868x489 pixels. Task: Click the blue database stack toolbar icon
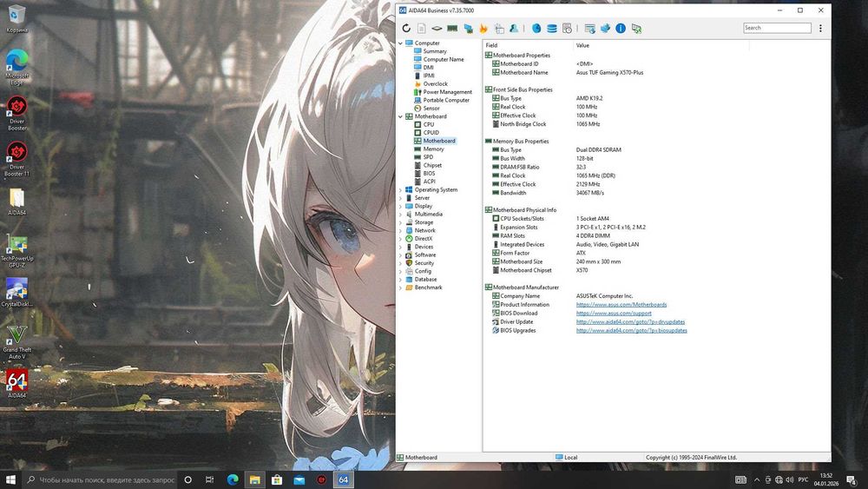click(552, 29)
